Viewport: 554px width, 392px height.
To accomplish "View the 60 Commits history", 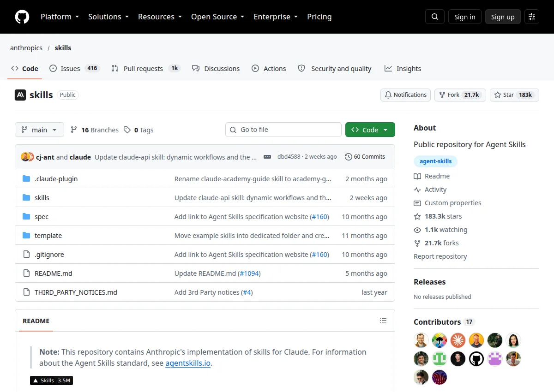I will [365, 157].
